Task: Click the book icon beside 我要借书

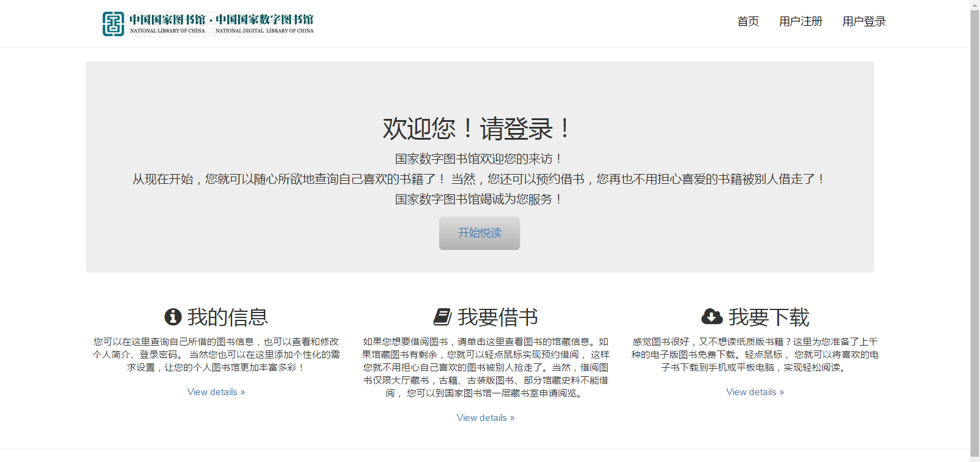Action: (442, 317)
